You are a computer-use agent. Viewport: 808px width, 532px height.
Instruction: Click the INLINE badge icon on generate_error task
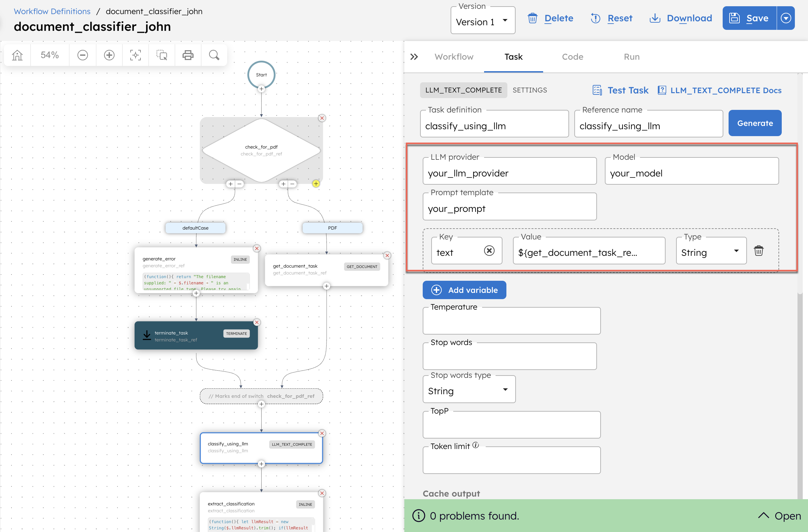pos(240,259)
